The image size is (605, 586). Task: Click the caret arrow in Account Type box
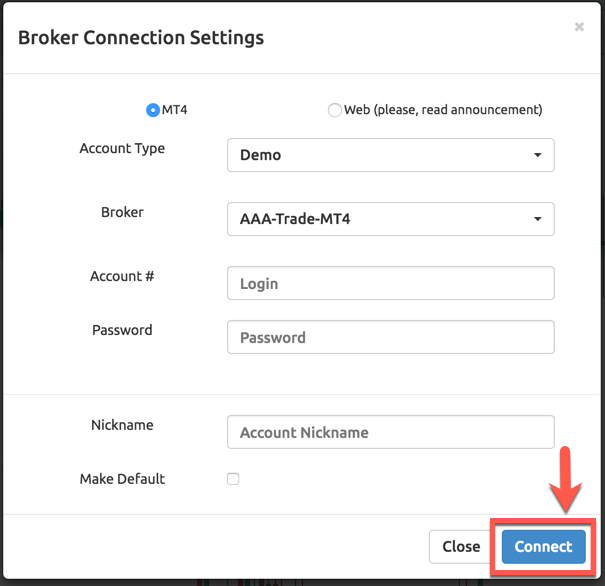coord(537,155)
